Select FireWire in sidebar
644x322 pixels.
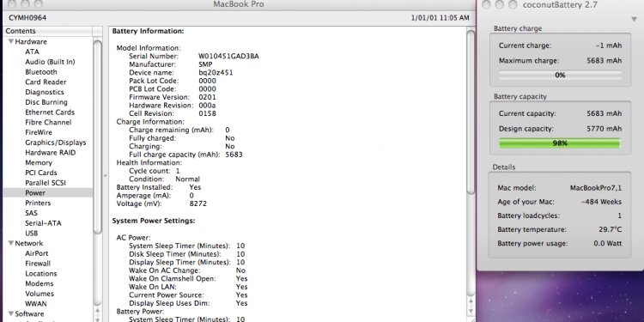coord(39,132)
